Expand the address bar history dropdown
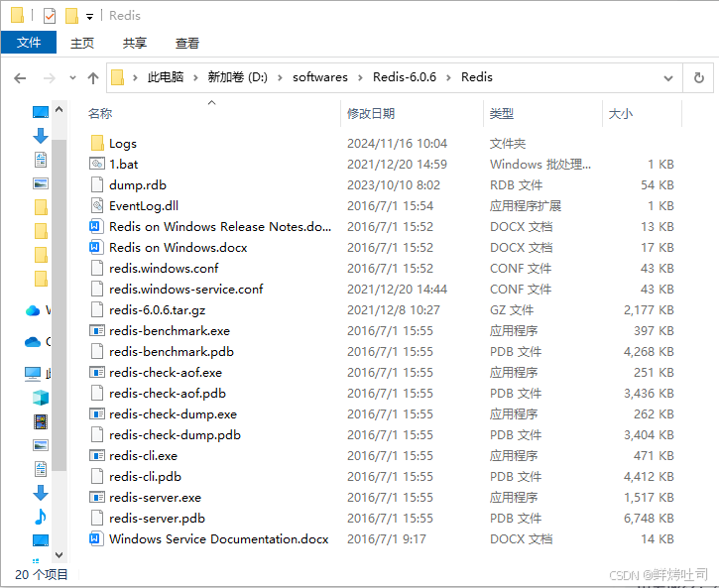The height and width of the screenshot is (588, 719). [x=668, y=78]
